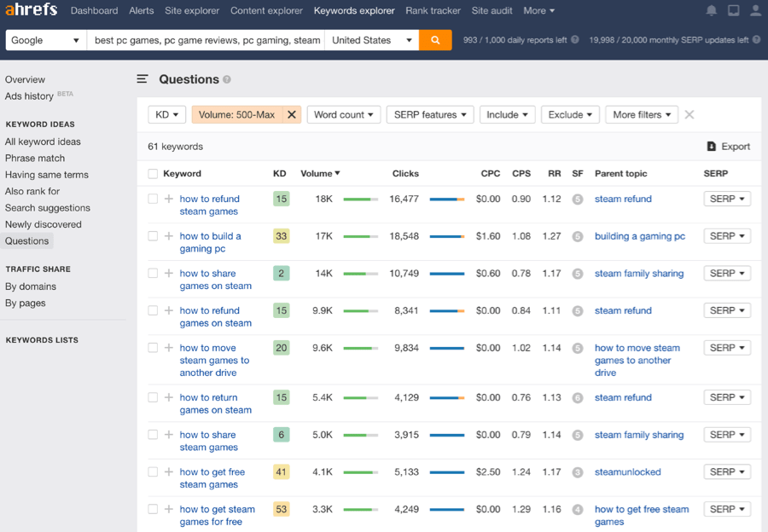Open the SERP features filter dropdown
This screenshot has width=768, height=532.
coord(430,114)
